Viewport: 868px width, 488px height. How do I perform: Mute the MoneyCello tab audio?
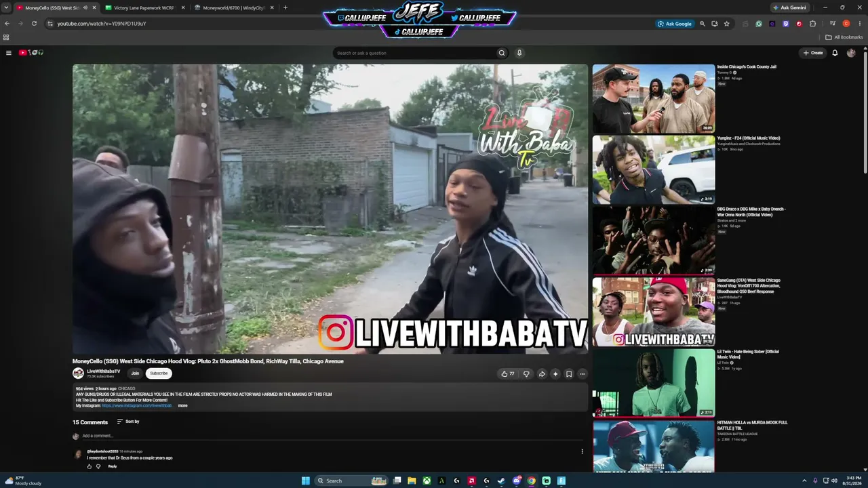[x=85, y=8]
